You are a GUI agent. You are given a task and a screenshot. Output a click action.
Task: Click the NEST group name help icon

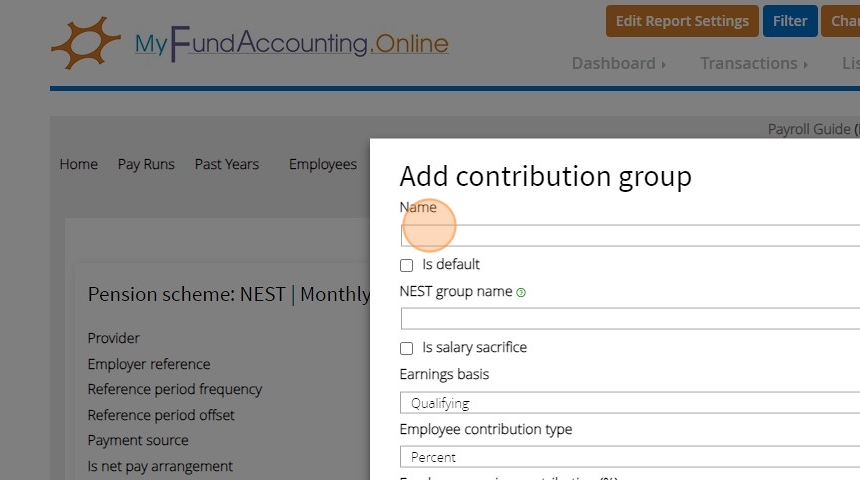click(x=521, y=293)
